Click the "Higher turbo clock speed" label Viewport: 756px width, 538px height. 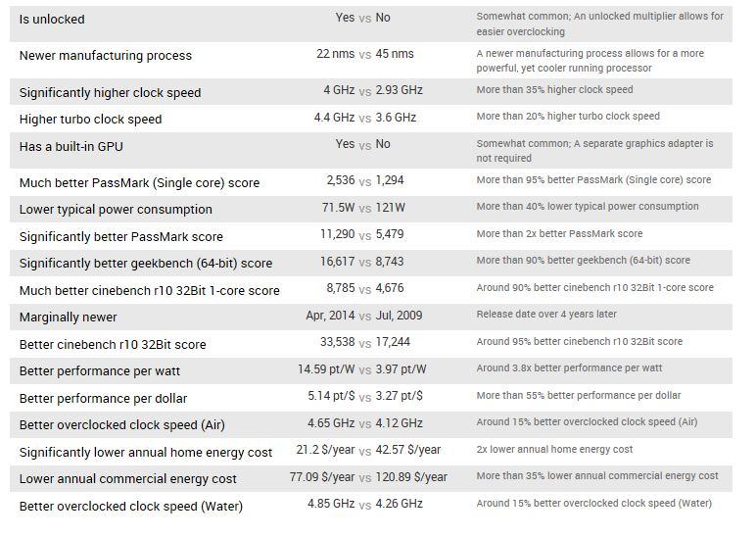tap(90, 120)
